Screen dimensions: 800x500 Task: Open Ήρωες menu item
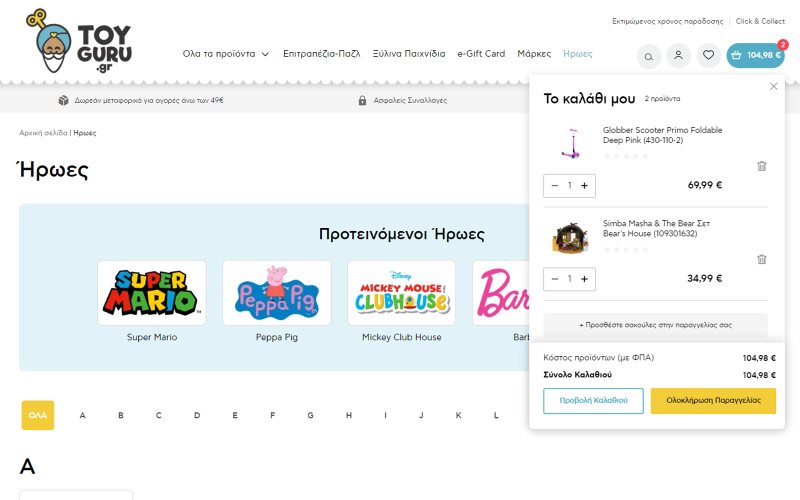(x=577, y=54)
